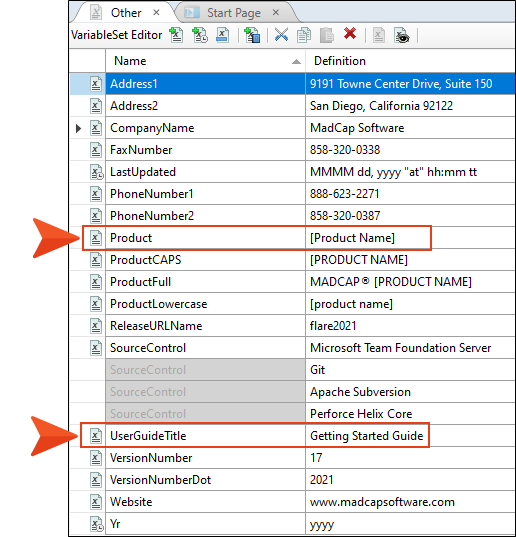Click the greyed-out Paste icon
This screenshot has width=516, height=537.
point(327,35)
